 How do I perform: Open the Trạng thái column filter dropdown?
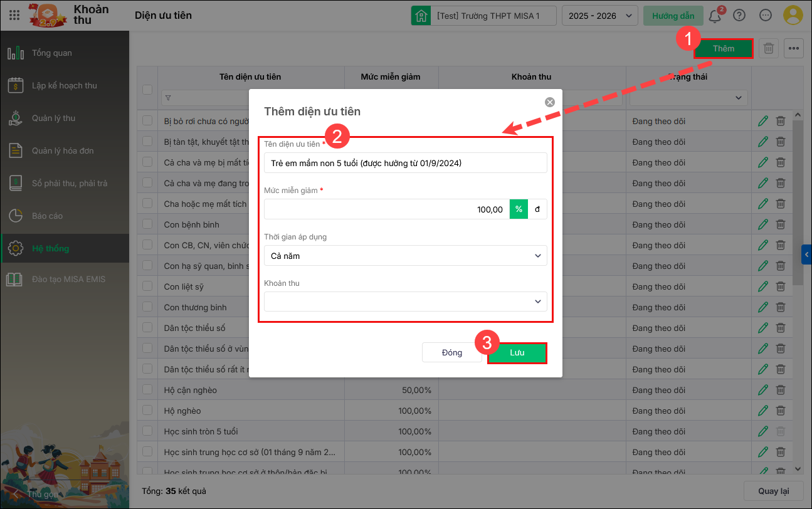[x=688, y=98]
